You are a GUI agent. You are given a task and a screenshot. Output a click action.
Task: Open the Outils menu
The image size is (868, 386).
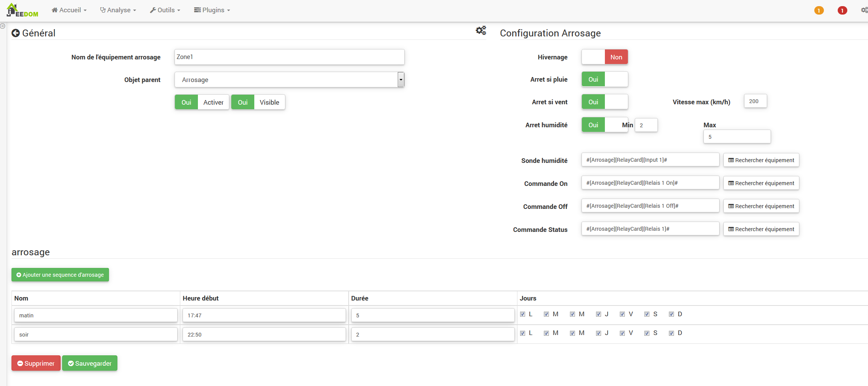[165, 10]
